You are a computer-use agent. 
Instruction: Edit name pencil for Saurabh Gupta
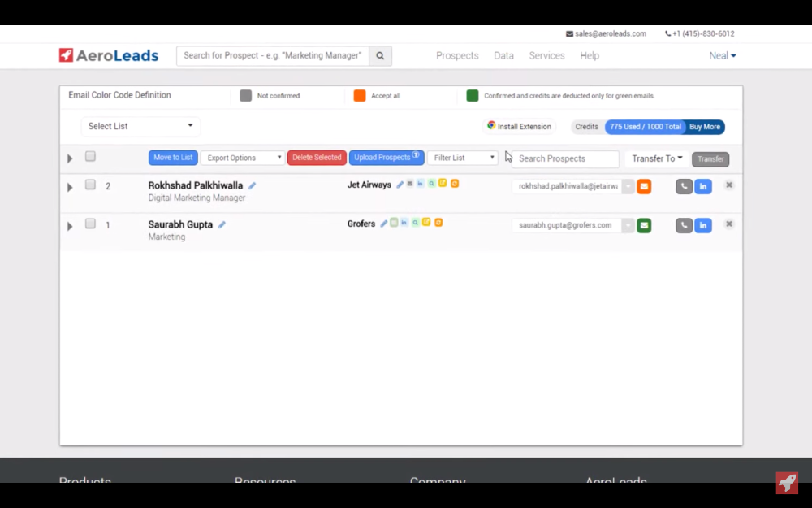click(x=222, y=224)
